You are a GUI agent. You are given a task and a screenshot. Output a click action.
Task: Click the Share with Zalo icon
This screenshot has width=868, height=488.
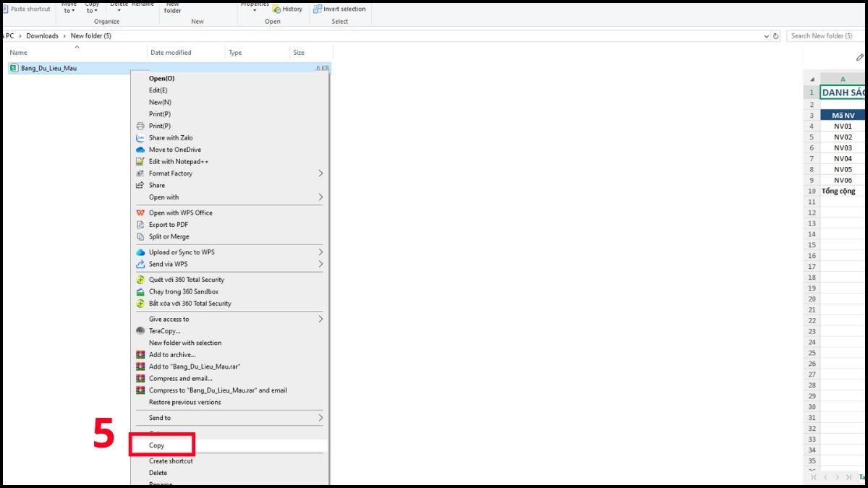[x=140, y=137]
